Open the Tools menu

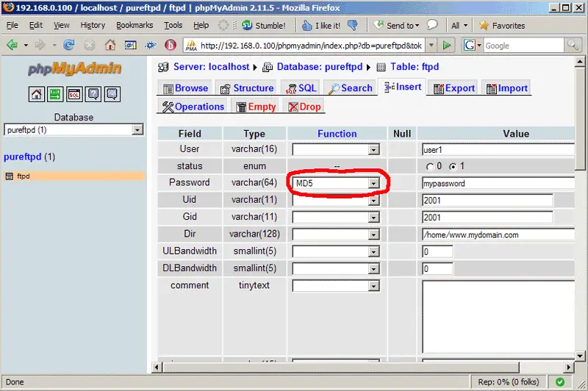173,25
